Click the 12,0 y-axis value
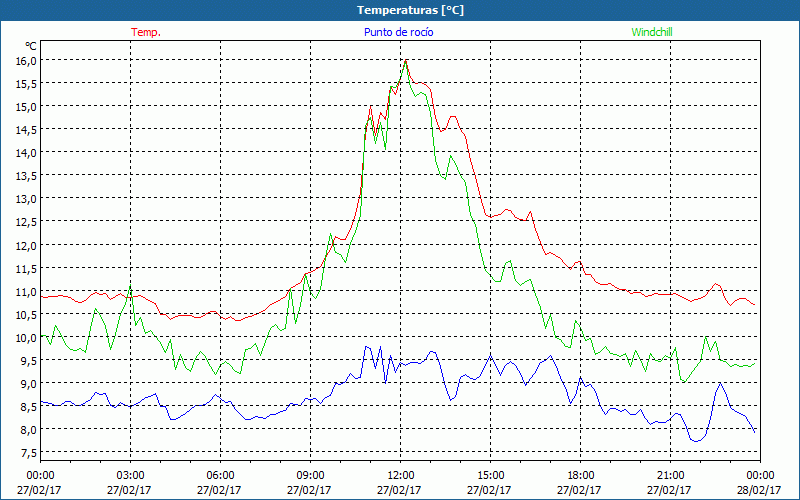800x500 pixels. point(27,245)
